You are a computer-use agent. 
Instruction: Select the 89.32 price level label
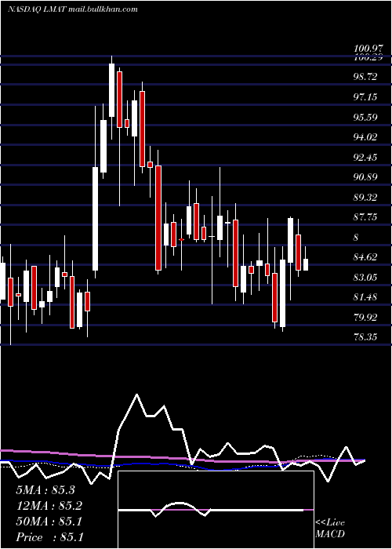click(366, 198)
